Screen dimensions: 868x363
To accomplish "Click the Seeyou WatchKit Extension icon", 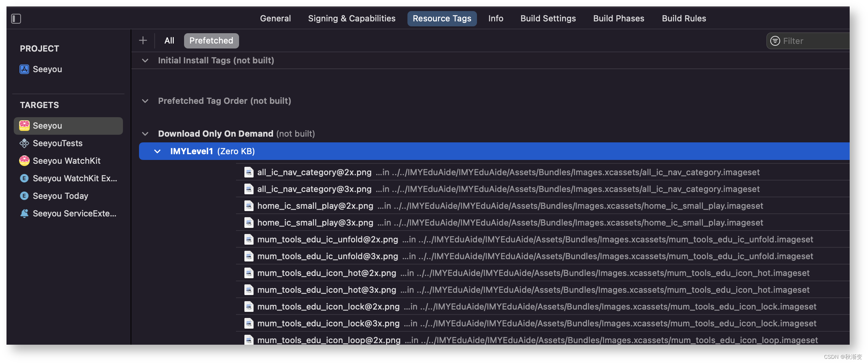I will click(24, 178).
